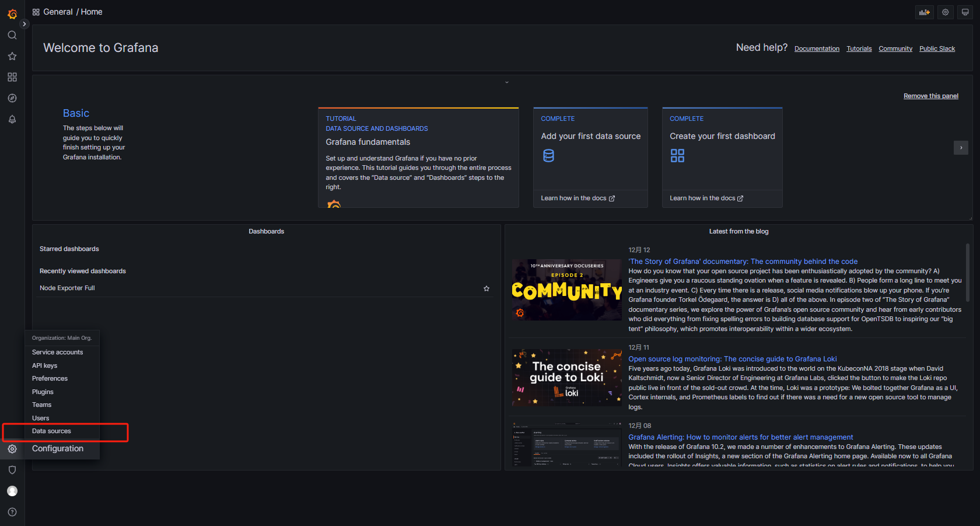Click the concise guide to Loki thumbnail
980x526 pixels.
[567, 377]
